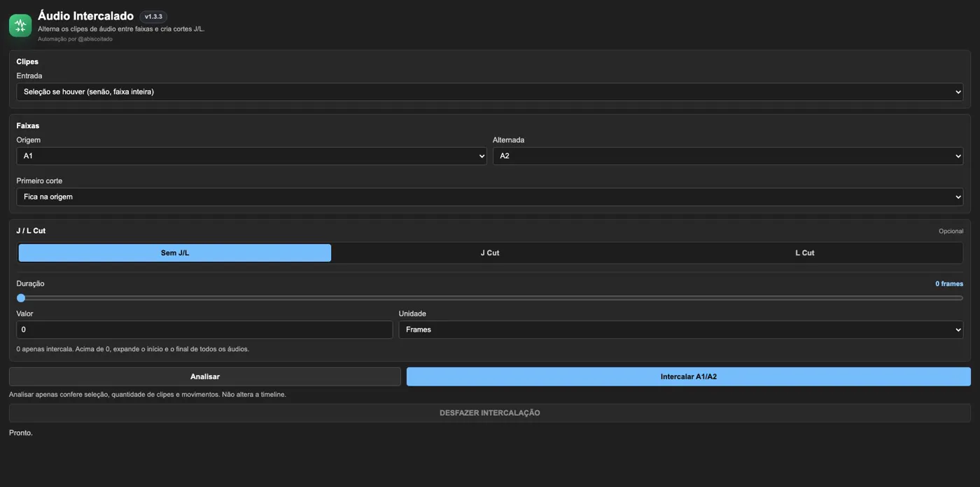Click the J / L Cut section heading

[31, 231]
